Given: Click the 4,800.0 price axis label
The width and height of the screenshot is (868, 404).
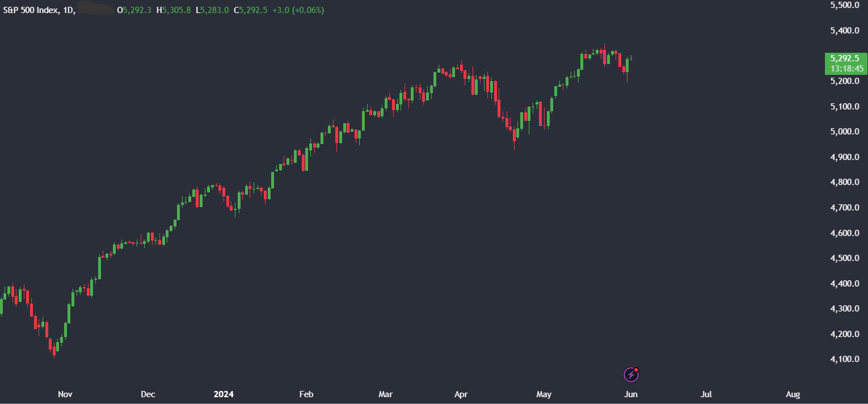Looking at the screenshot, I should (x=845, y=182).
